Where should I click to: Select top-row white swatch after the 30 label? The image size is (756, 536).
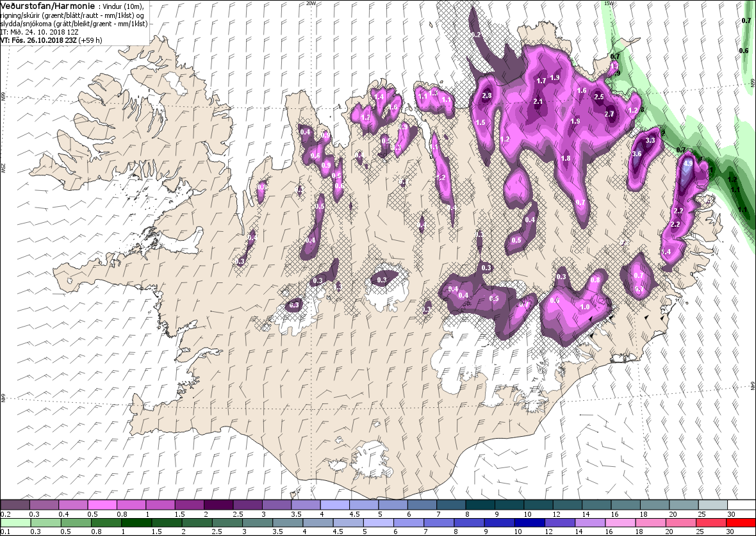pyautogui.click(x=742, y=505)
